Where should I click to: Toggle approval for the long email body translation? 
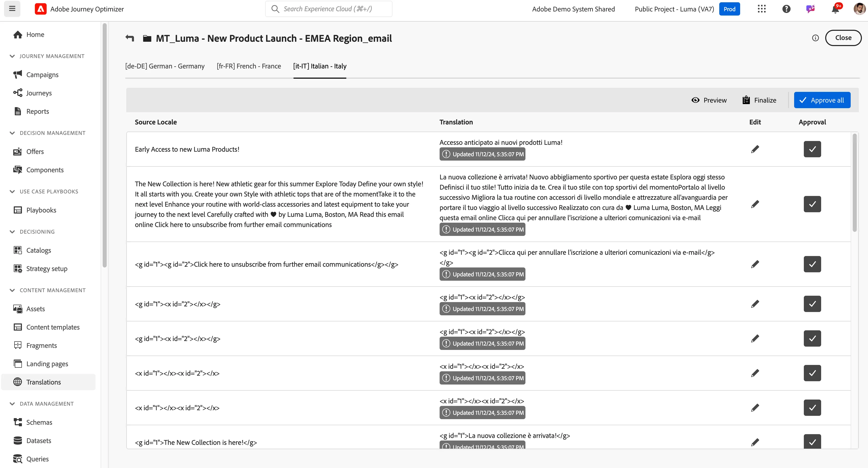pyautogui.click(x=812, y=204)
